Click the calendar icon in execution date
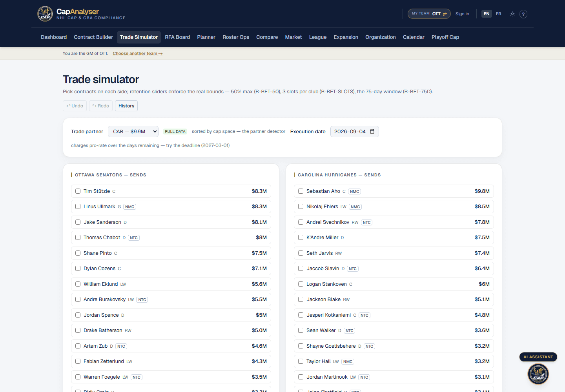This screenshot has height=392, width=565. coord(372,131)
